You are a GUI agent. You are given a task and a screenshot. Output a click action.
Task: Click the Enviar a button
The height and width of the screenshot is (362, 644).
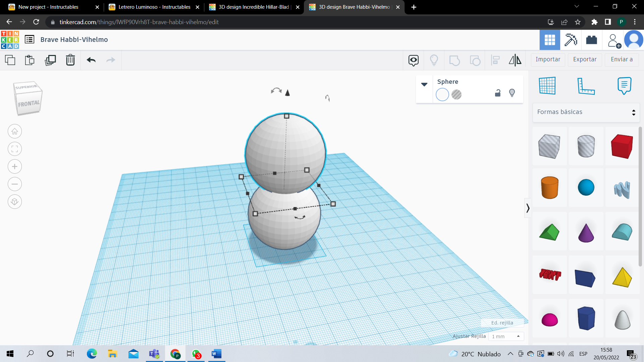[x=622, y=60]
